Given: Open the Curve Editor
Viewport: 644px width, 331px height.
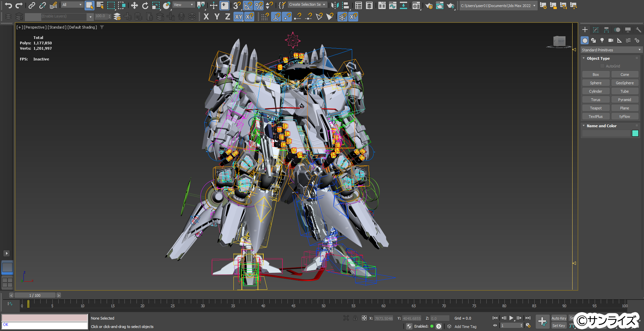Looking at the screenshot, I should pyautogui.click(x=393, y=5).
